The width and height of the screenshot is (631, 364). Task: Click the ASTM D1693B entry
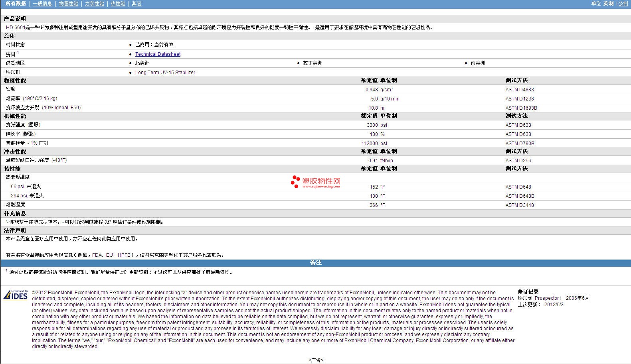click(x=521, y=108)
